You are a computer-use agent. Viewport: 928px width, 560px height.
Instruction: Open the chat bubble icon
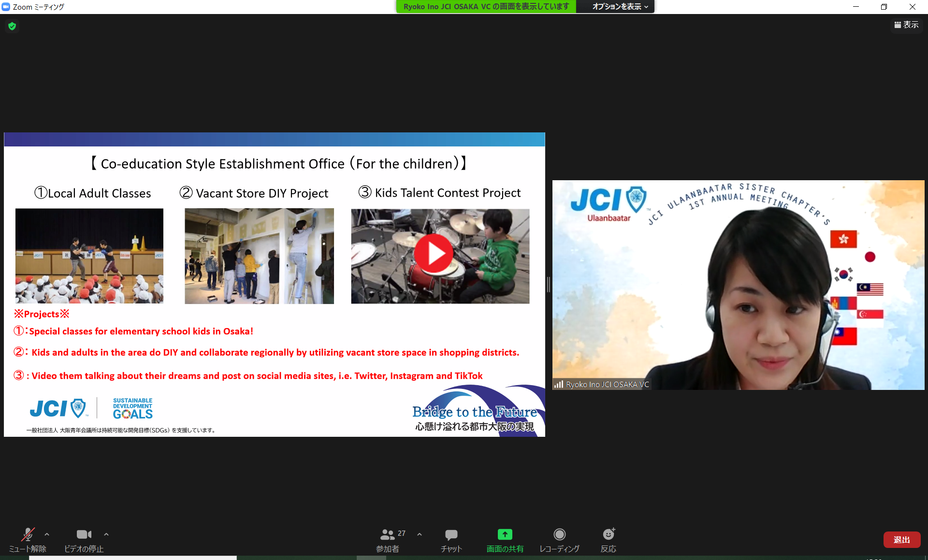[451, 534]
